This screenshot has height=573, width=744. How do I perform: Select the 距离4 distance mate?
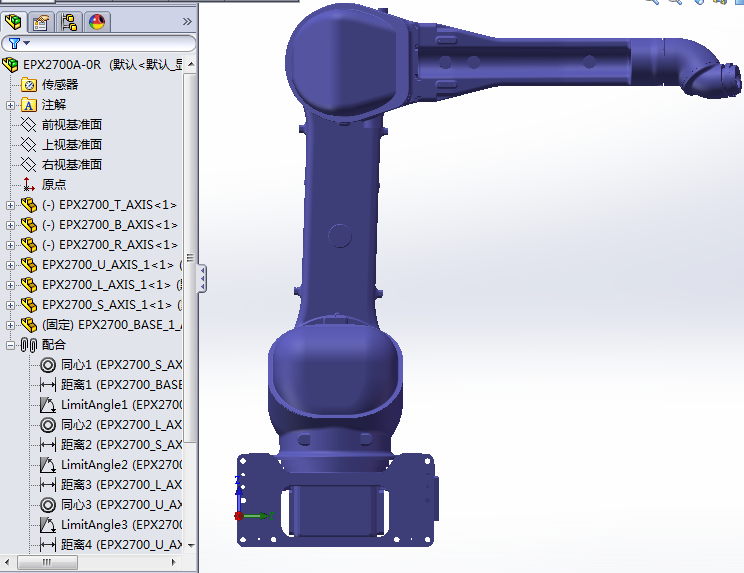tap(111, 545)
